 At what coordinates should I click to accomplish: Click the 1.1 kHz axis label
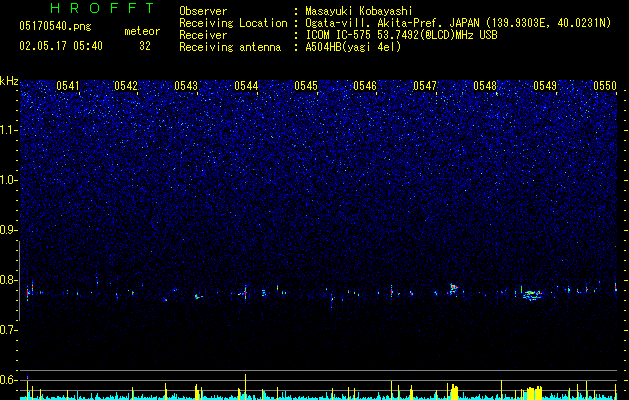(9, 130)
